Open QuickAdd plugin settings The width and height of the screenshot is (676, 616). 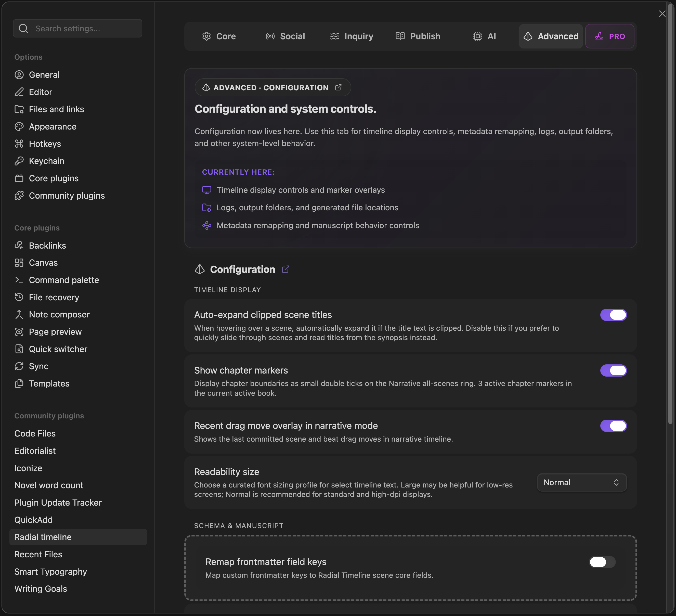point(78,520)
